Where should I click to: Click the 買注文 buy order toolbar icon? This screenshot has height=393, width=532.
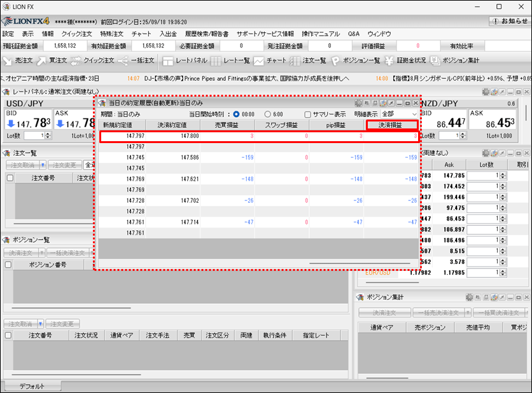(51, 60)
